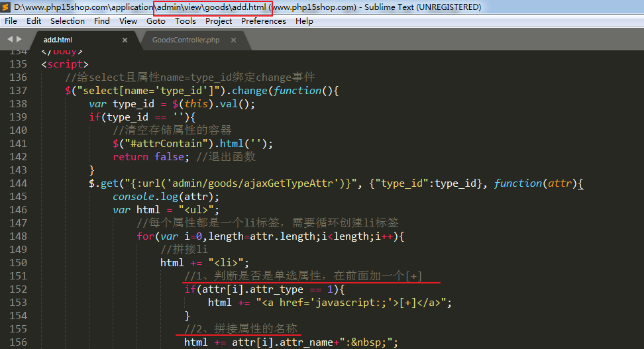Select the add.html tab
The width and height of the screenshot is (644, 349).
(x=58, y=40)
